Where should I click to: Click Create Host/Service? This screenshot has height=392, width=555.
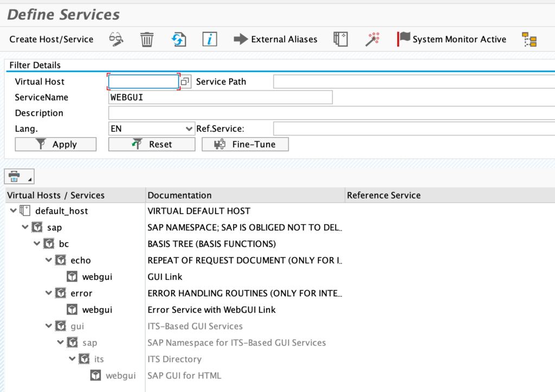coord(51,39)
